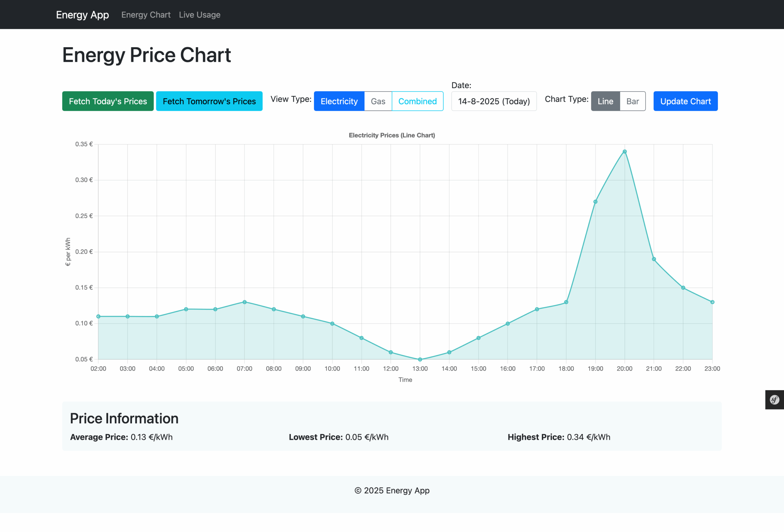
Task: Select Line chart type
Action: [605, 101]
